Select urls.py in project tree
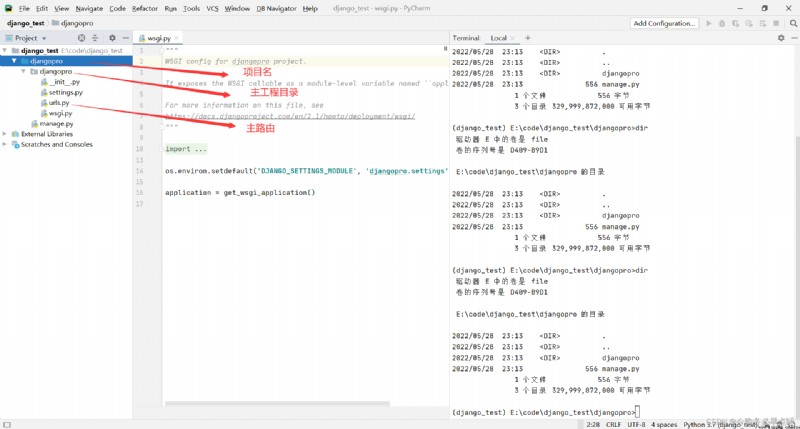This screenshot has width=800, height=429. tap(55, 103)
